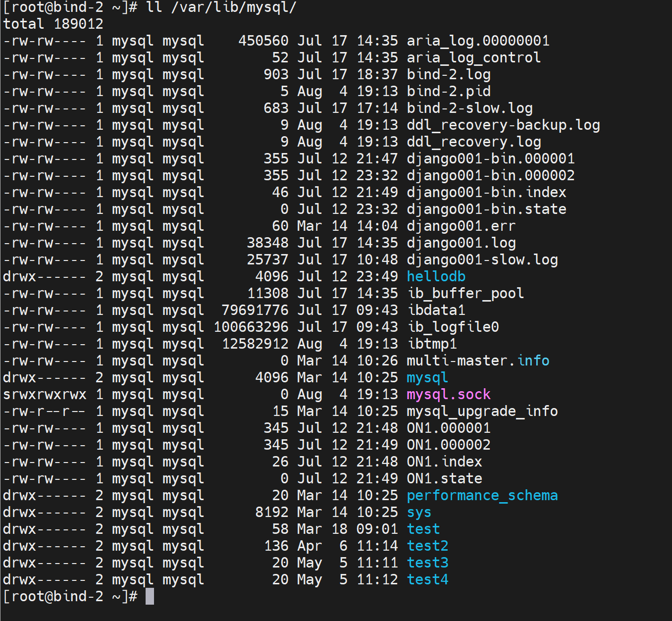Select the performance_schema directory entry

pyautogui.click(x=482, y=496)
